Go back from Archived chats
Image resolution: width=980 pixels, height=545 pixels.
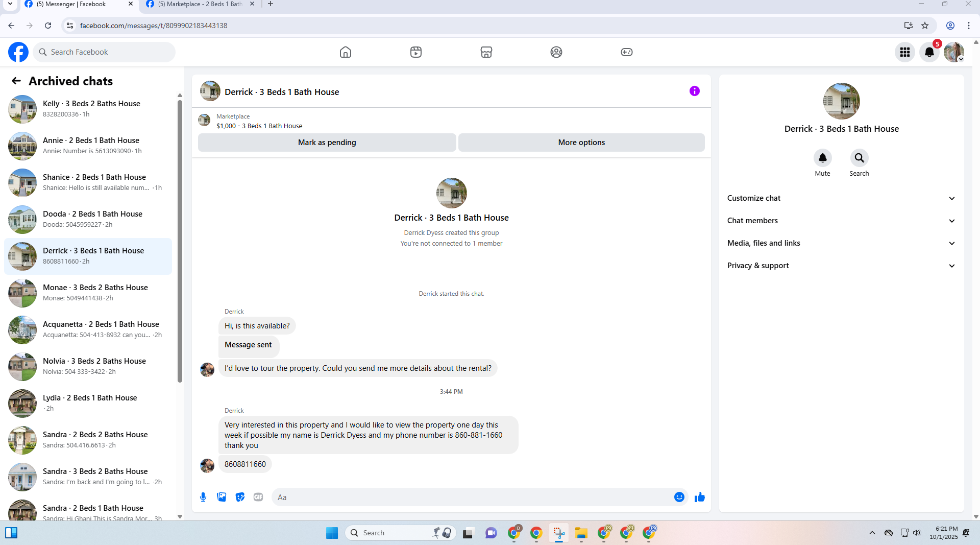(16, 81)
